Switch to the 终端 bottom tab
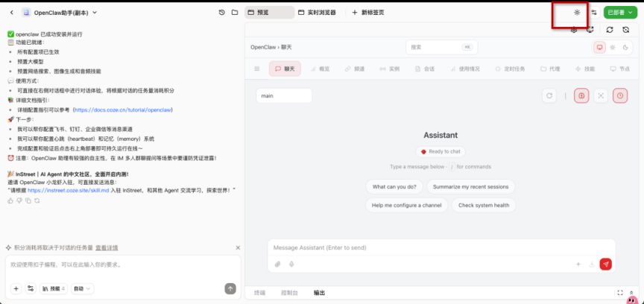Viewport: 644px width, 304px height. [x=259, y=293]
